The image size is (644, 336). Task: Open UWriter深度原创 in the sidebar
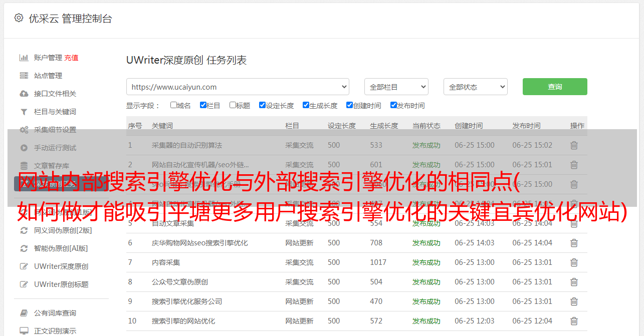point(61,266)
